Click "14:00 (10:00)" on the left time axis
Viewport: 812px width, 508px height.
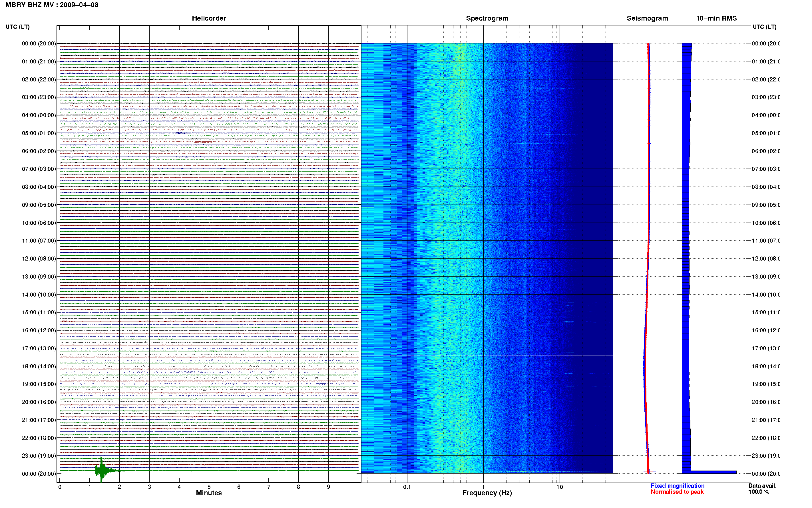pyautogui.click(x=39, y=295)
